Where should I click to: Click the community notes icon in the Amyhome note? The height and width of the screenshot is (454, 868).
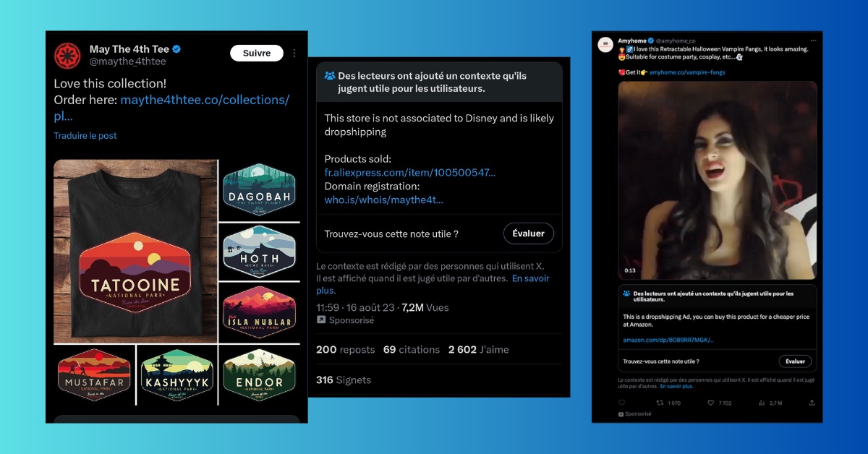tap(626, 294)
